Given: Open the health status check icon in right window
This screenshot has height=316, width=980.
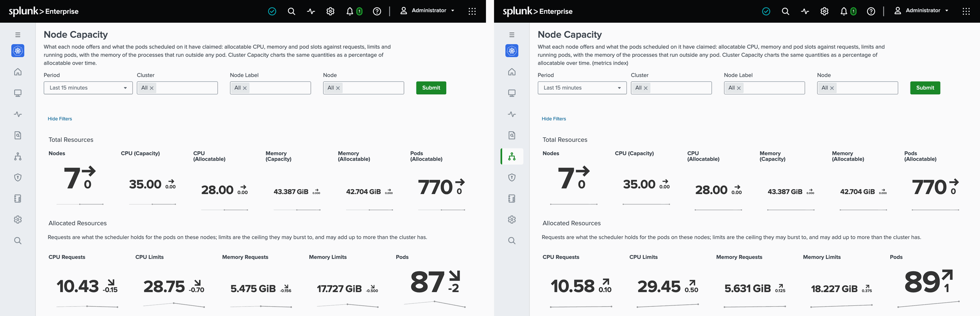Looking at the screenshot, I should [x=766, y=11].
